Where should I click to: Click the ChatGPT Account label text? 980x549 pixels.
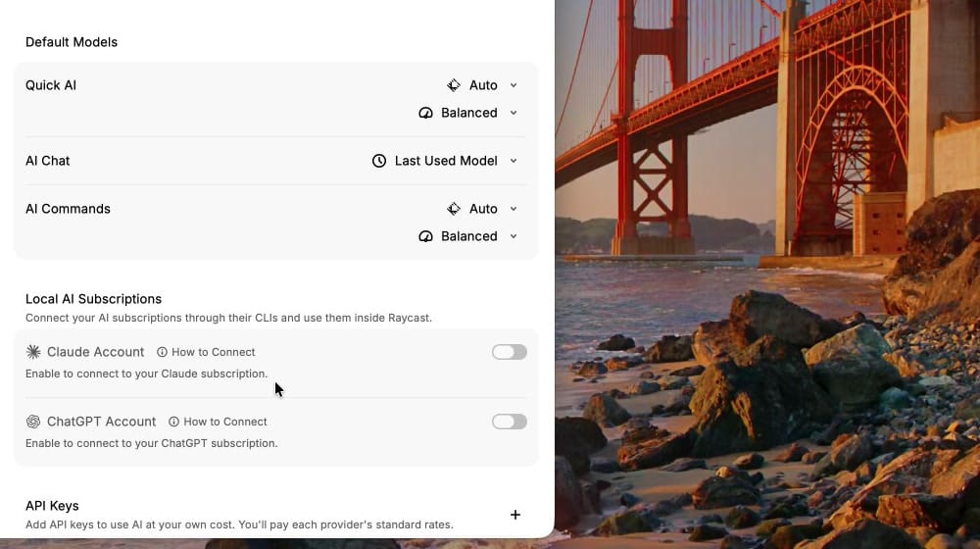(x=101, y=422)
